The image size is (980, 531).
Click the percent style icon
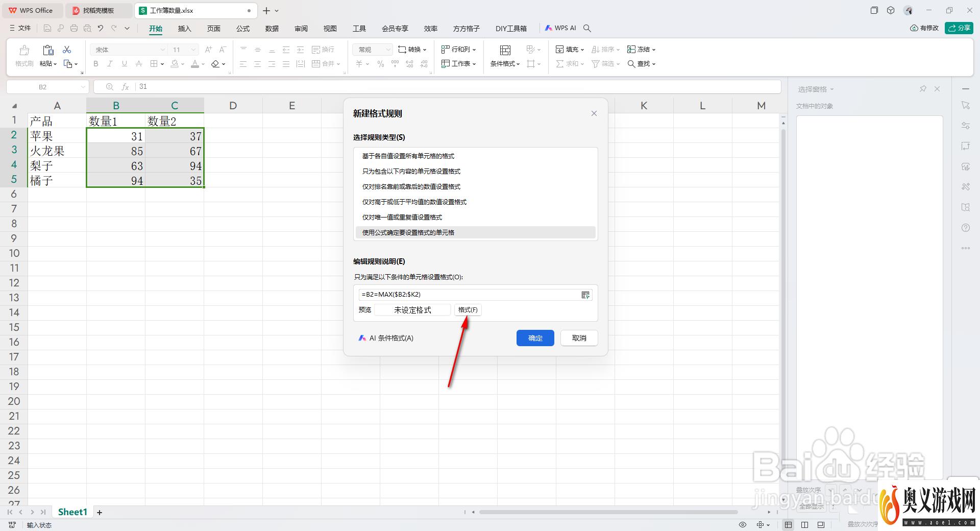[380, 64]
